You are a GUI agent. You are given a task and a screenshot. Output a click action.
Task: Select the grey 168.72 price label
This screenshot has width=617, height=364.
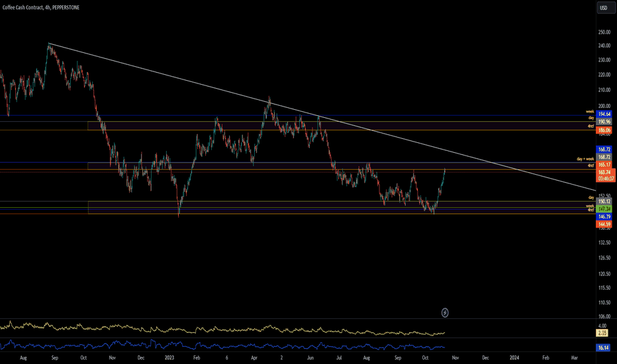click(604, 157)
